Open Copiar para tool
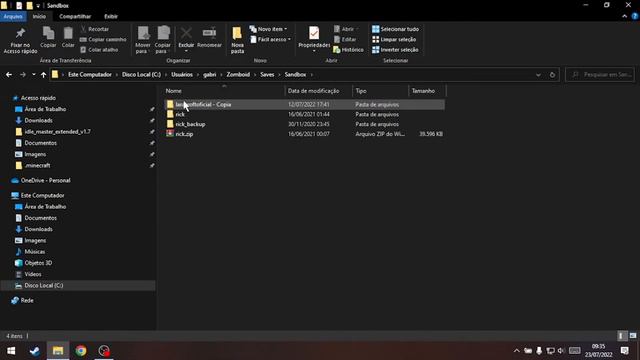 click(x=163, y=40)
